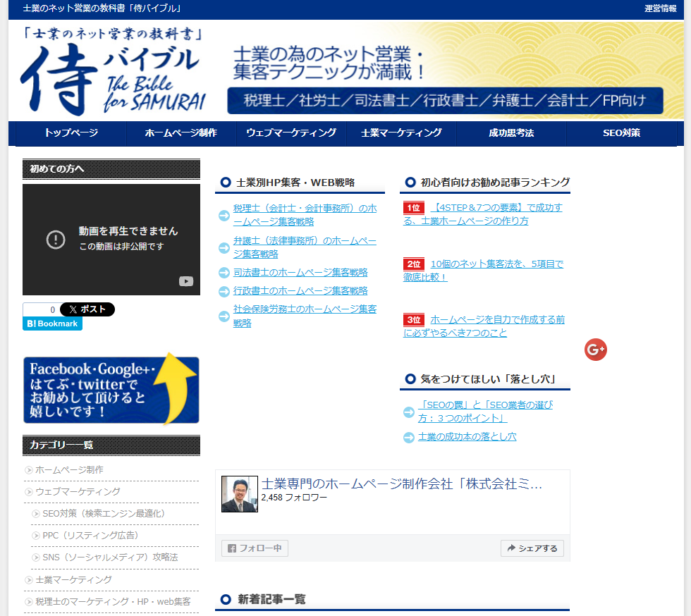Image resolution: width=691 pixels, height=616 pixels.
Task: Click chevron icon beside sidebar ホームページ制作
Action: click(29, 470)
